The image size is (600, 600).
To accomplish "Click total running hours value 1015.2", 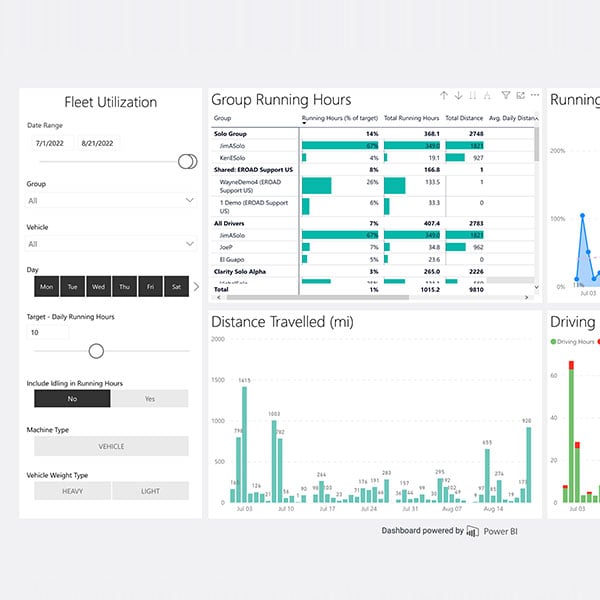I will tap(430, 289).
